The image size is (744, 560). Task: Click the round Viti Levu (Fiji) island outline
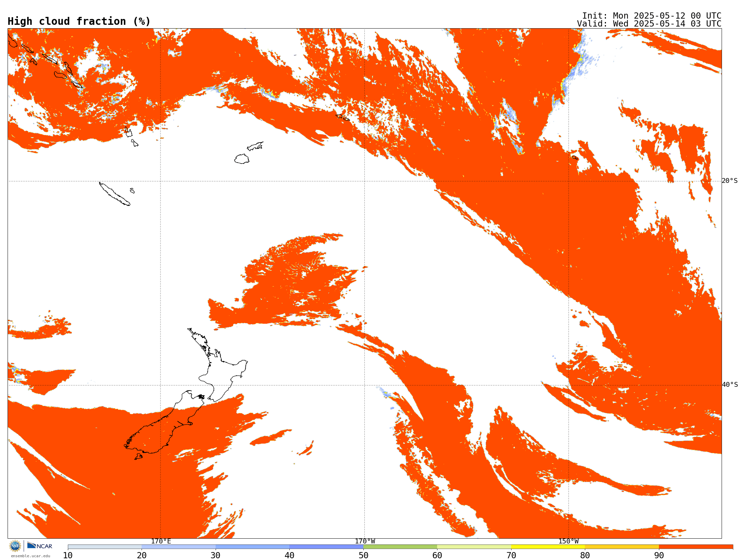click(242, 159)
